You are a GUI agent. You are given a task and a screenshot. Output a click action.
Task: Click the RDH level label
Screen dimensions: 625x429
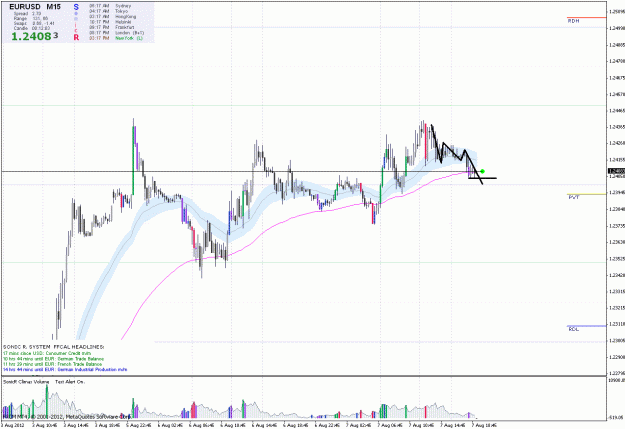(574, 21)
